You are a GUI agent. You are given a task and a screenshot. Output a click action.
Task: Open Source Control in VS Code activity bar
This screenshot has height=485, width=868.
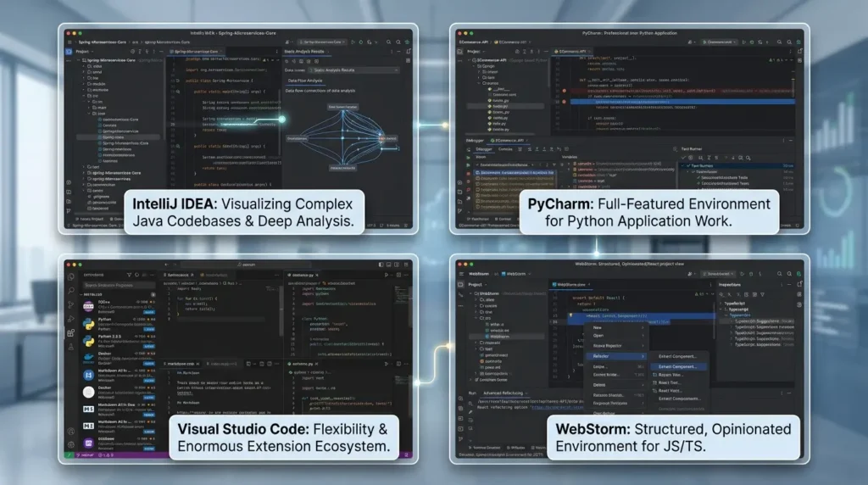(x=71, y=304)
